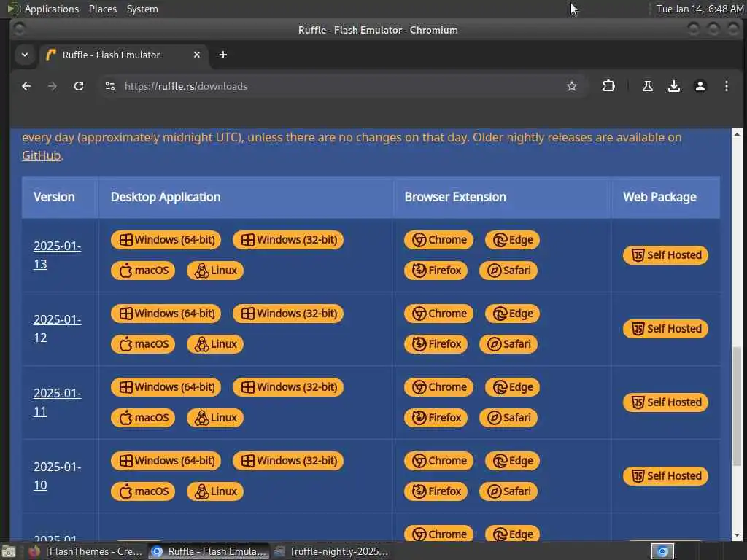Get Chrome extension for 2025-01-13
Viewport: 747px width, 560px height.
click(x=438, y=239)
